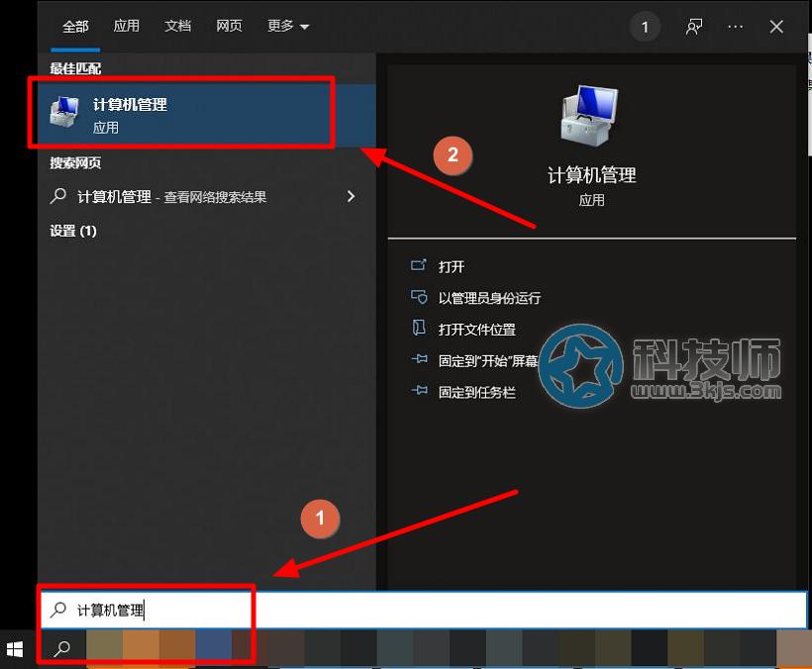This screenshot has width=812, height=669.
Task: Click the file location folder icon
Action: pyautogui.click(x=419, y=328)
